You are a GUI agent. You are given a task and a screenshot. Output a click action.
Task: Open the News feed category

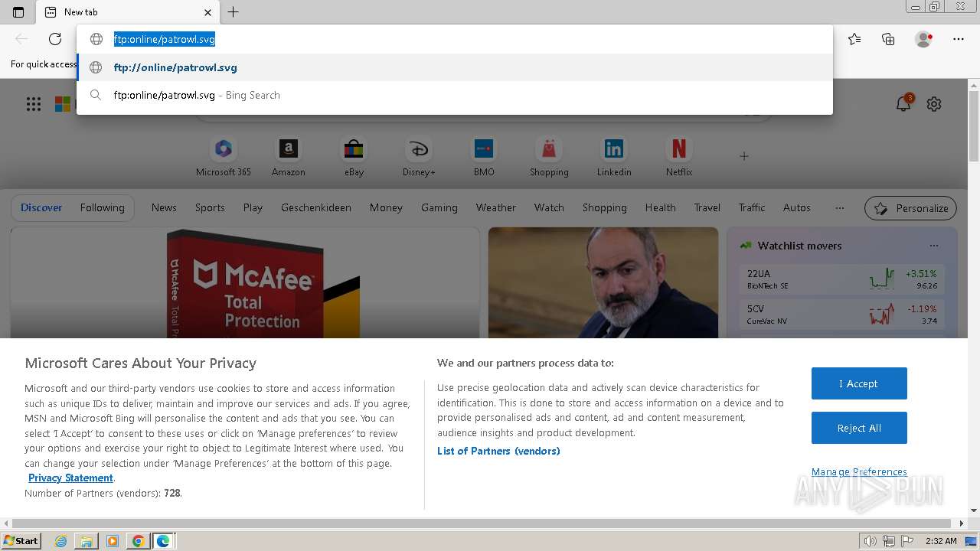(x=164, y=207)
